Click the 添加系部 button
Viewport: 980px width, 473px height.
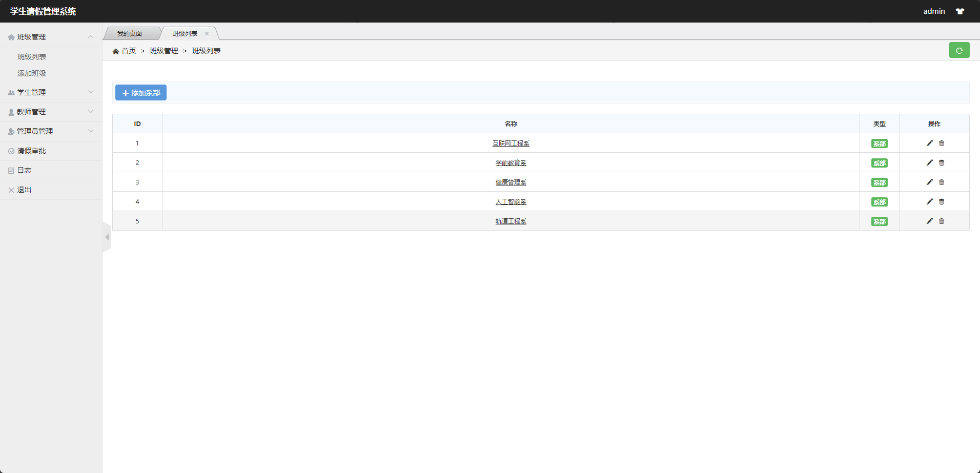pyautogui.click(x=141, y=93)
